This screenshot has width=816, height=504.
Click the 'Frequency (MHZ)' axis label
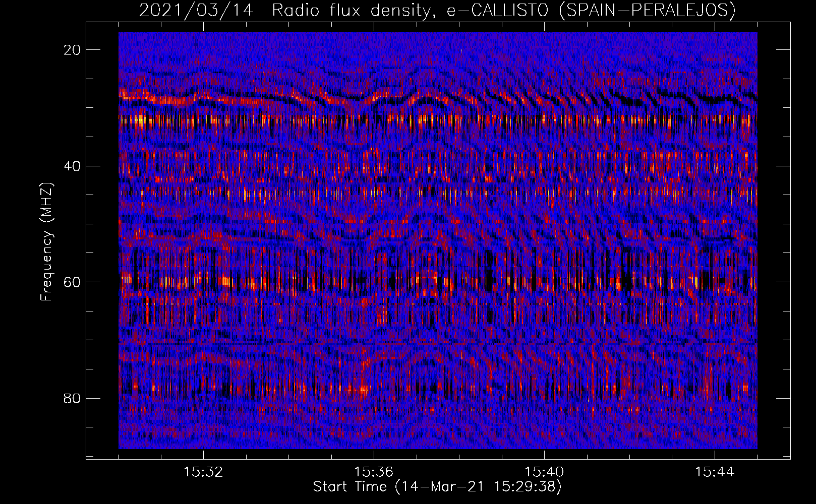coord(46,241)
